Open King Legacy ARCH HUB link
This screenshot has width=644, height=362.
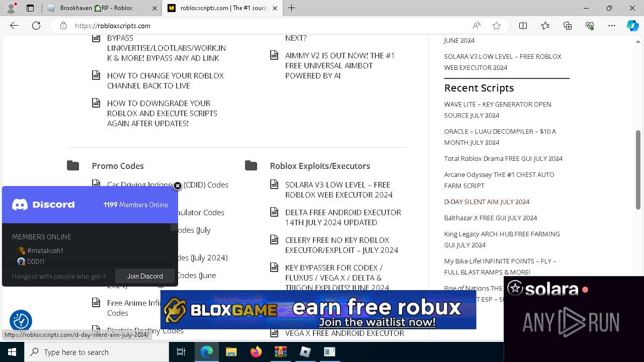[502, 239]
